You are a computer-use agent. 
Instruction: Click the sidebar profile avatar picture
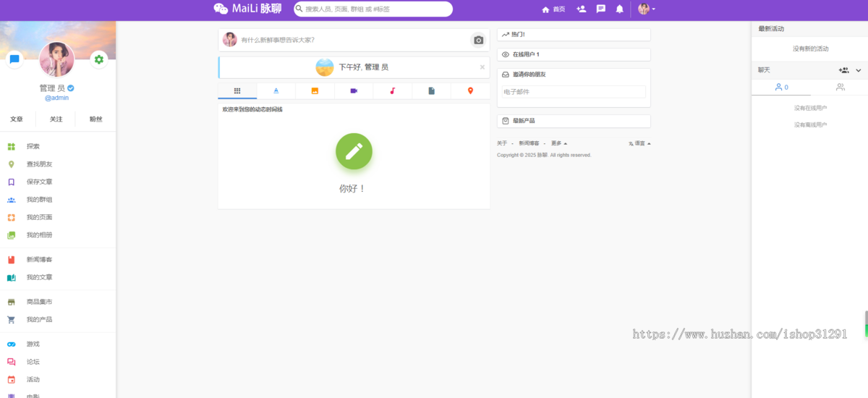click(x=56, y=59)
